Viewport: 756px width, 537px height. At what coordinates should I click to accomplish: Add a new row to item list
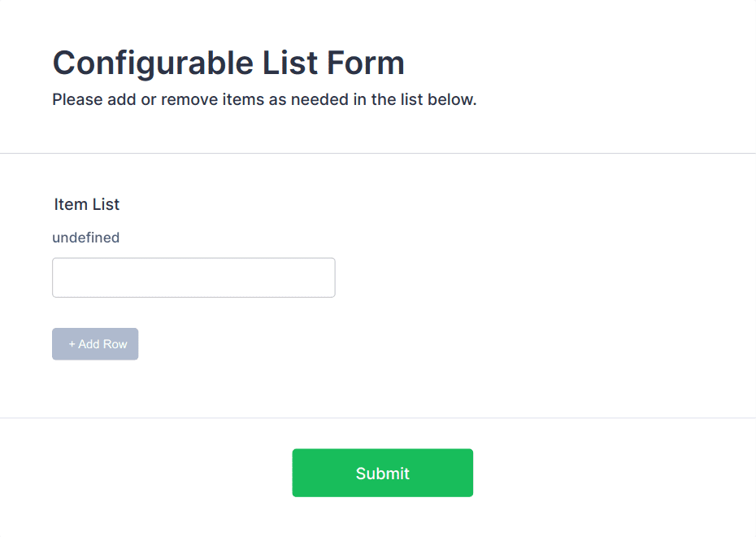95,344
